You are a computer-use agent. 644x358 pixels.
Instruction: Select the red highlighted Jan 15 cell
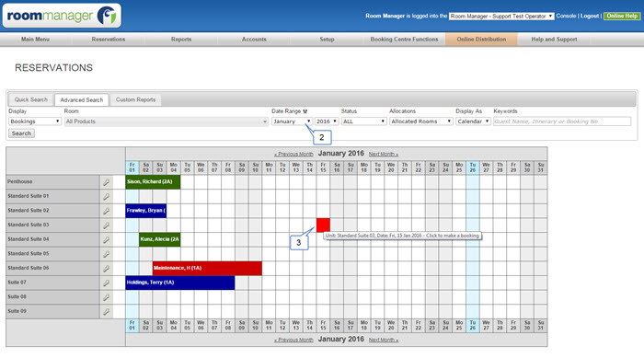[x=323, y=225]
